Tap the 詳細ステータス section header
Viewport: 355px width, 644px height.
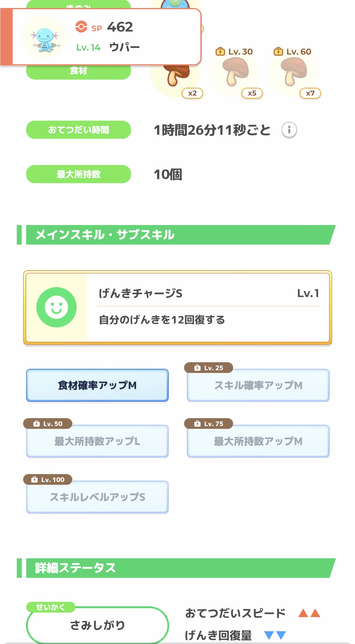[176, 568]
